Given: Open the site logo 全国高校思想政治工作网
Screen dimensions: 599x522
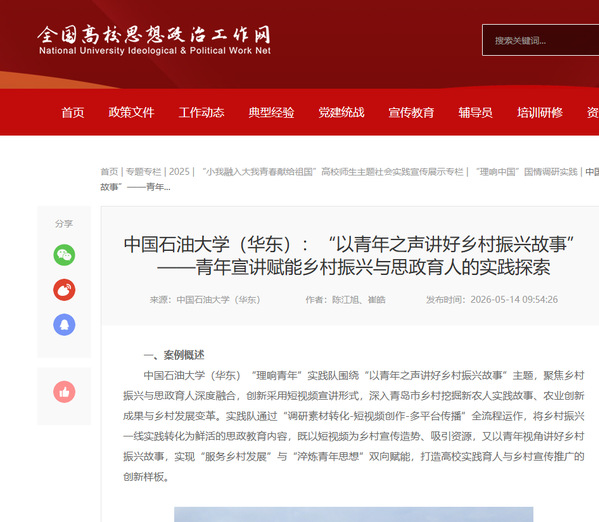Looking at the screenshot, I should tap(154, 40).
